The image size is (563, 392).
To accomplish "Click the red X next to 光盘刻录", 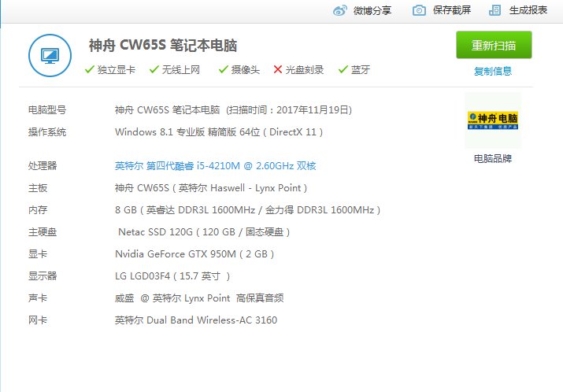I will [x=277, y=69].
